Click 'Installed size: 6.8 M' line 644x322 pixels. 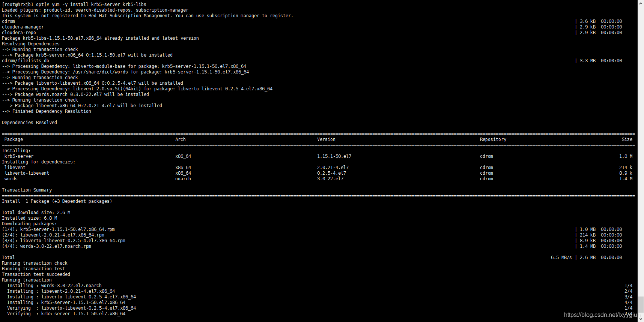click(x=30, y=218)
